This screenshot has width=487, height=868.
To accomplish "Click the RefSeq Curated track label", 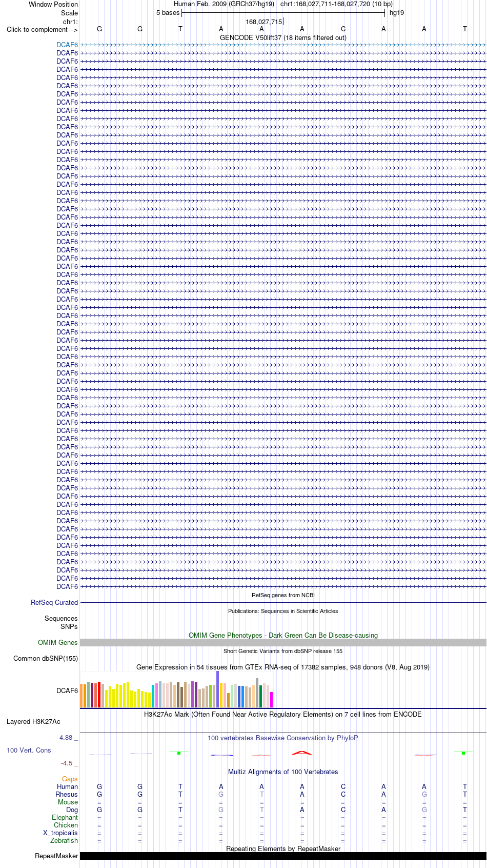I will 54,602.
